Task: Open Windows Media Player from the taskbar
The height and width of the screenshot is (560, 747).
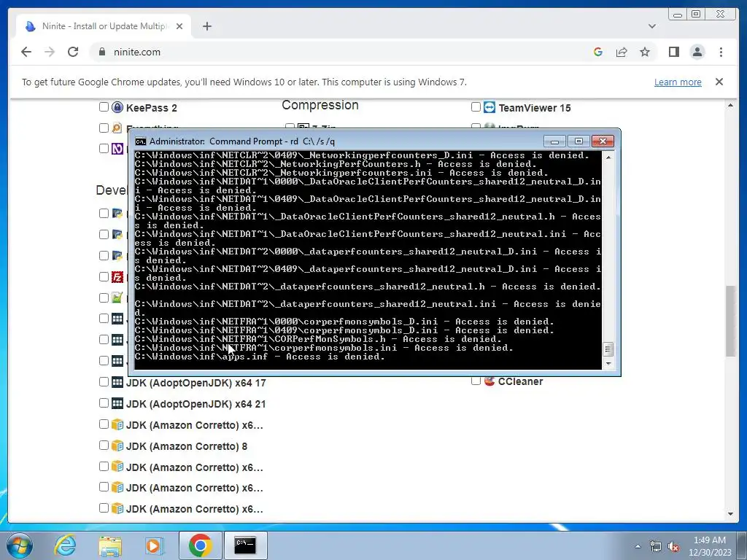Action: click(x=155, y=545)
